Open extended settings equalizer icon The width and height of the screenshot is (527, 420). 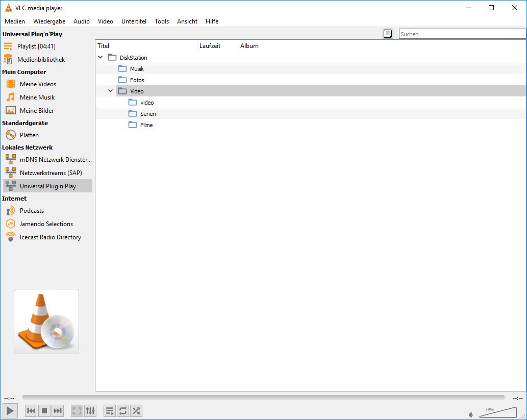[90, 411]
